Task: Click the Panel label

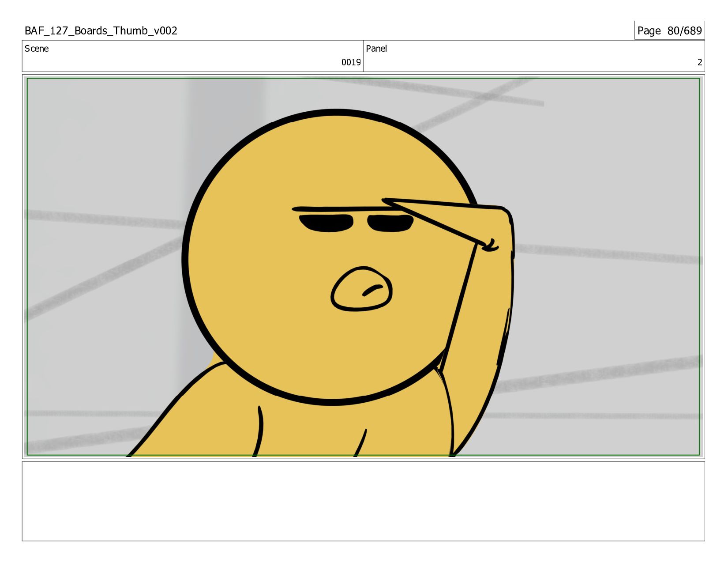Action: (376, 49)
